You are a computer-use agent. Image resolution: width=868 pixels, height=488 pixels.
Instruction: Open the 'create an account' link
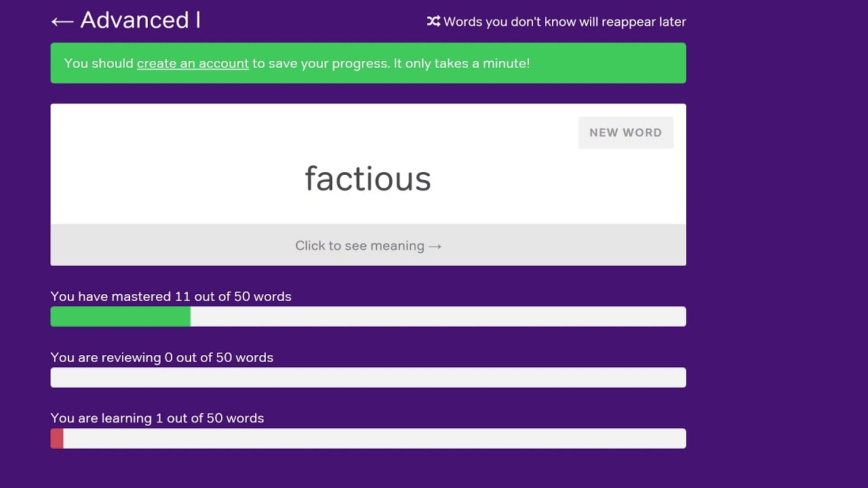click(193, 64)
